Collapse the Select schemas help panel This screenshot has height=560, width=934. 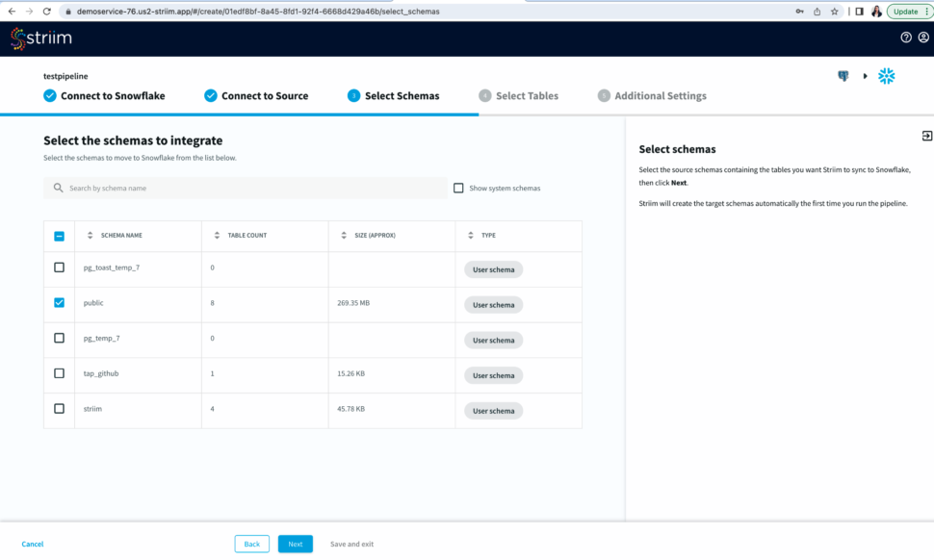click(926, 136)
